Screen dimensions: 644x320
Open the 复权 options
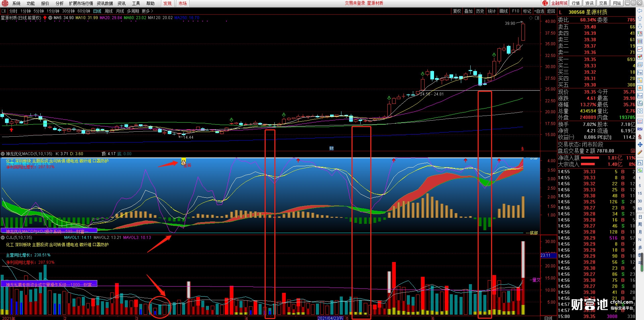coord(457,11)
